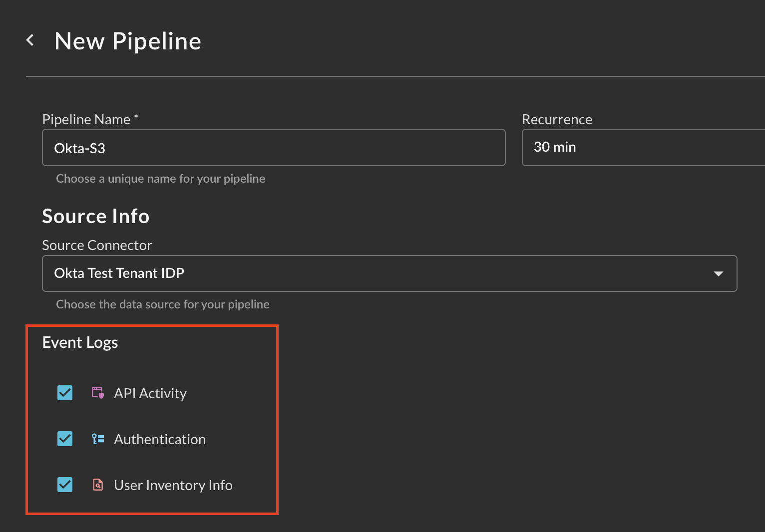Click the 'Choose a unique name' hint text
The width and height of the screenshot is (765, 532).
point(161,179)
